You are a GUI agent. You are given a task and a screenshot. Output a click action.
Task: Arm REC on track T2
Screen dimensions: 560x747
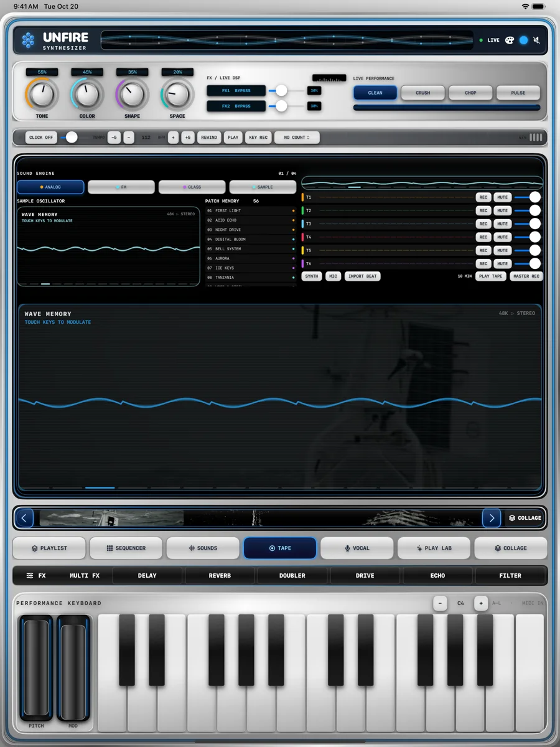pyautogui.click(x=483, y=210)
